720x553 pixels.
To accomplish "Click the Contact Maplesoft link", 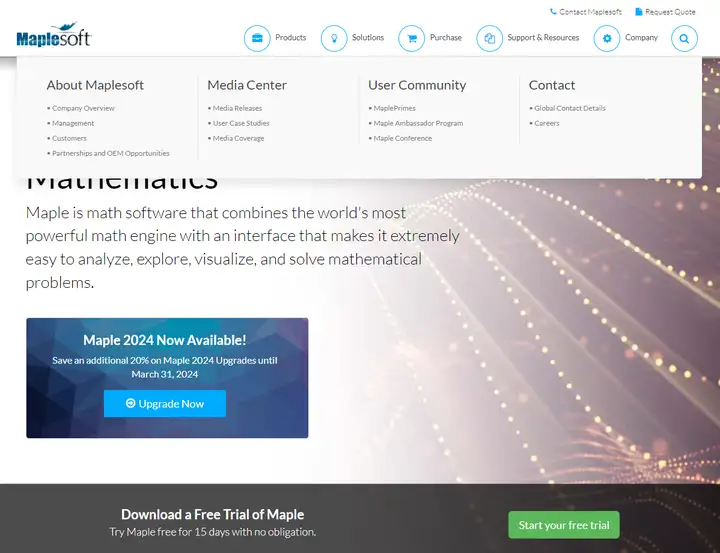I will [x=591, y=12].
